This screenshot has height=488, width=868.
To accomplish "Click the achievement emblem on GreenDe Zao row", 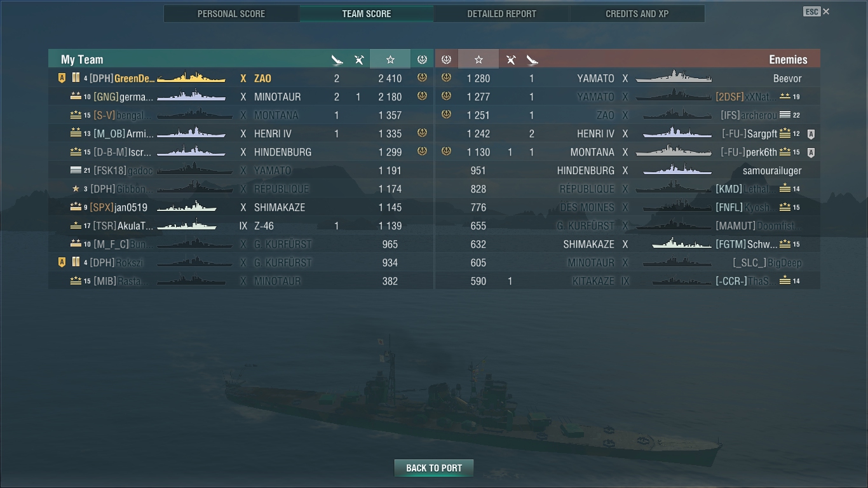I will click(x=422, y=78).
